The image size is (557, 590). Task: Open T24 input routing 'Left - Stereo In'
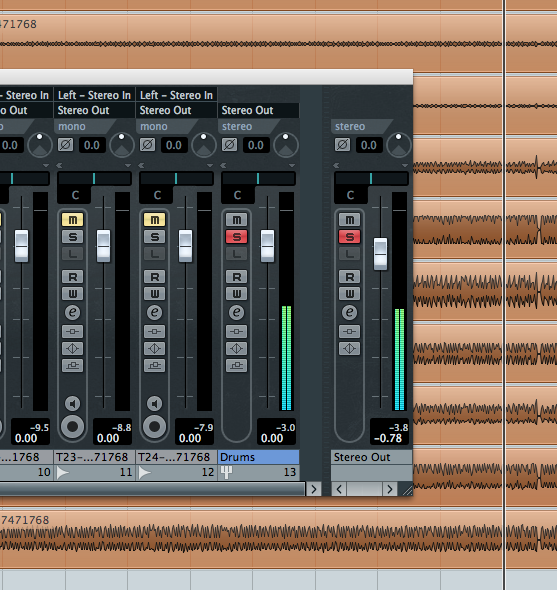177,95
